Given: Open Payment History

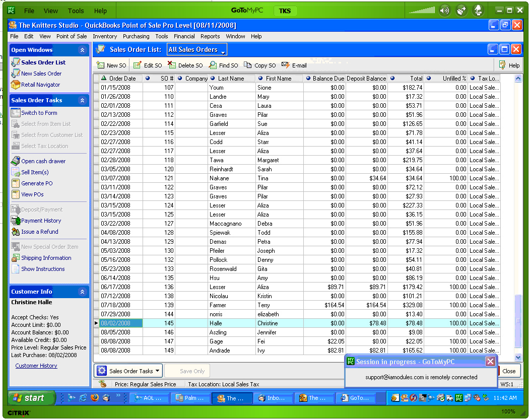Looking at the screenshot, I should pos(41,221).
